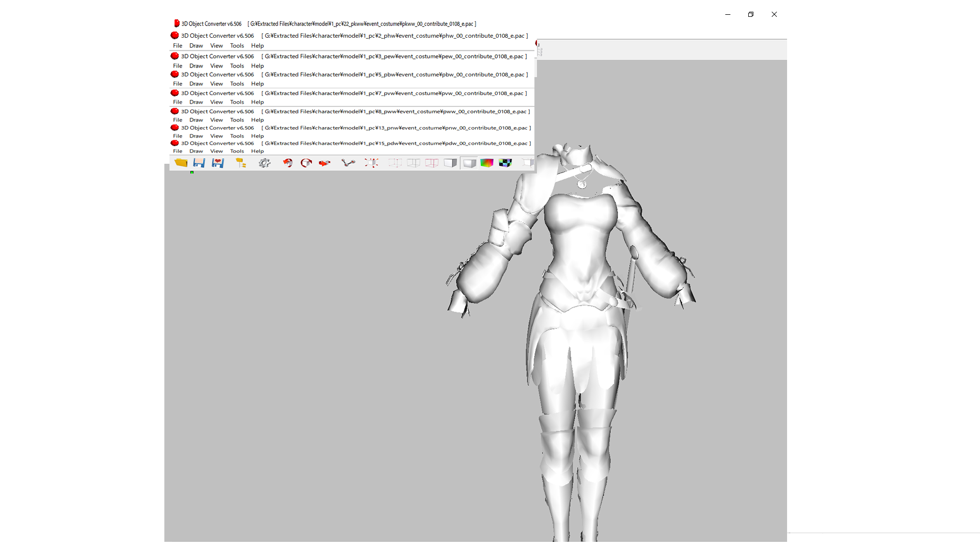The image size is (980, 551).
Task: Click the open folder icon in toolbar
Action: pos(181,163)
